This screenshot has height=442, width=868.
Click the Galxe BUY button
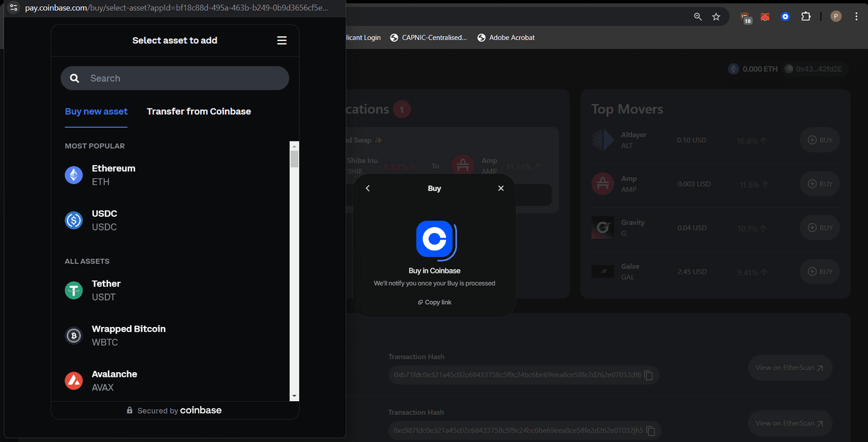coord(820,272)
